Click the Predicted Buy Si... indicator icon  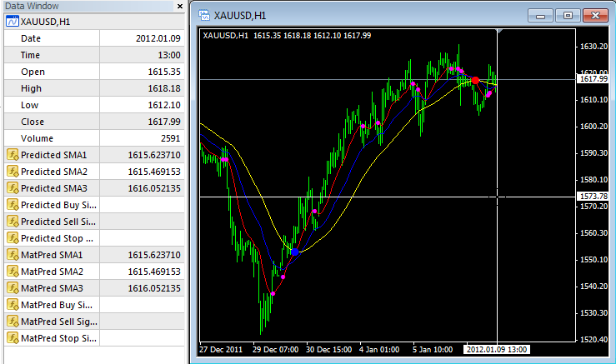click(13, 205)
